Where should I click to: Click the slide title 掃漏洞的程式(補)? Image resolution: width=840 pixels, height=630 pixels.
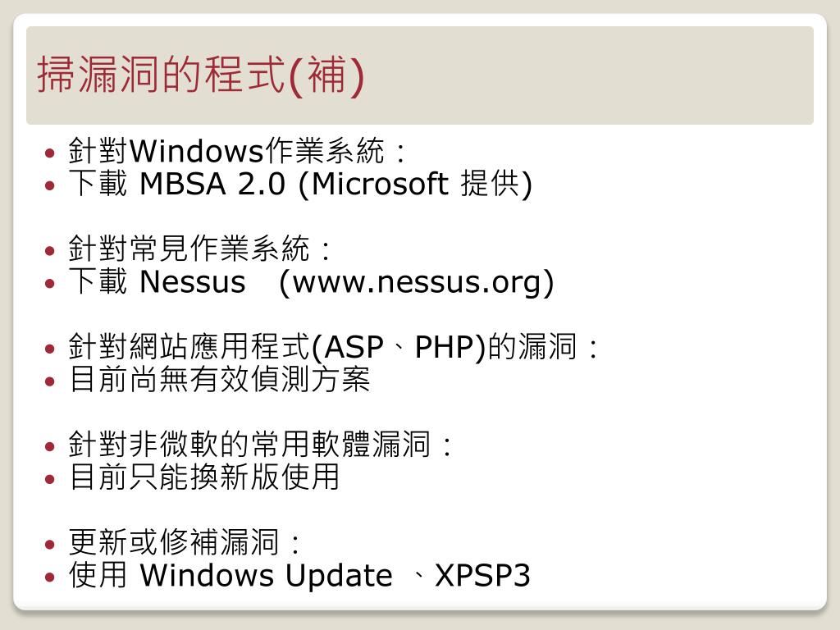point(201,75)
